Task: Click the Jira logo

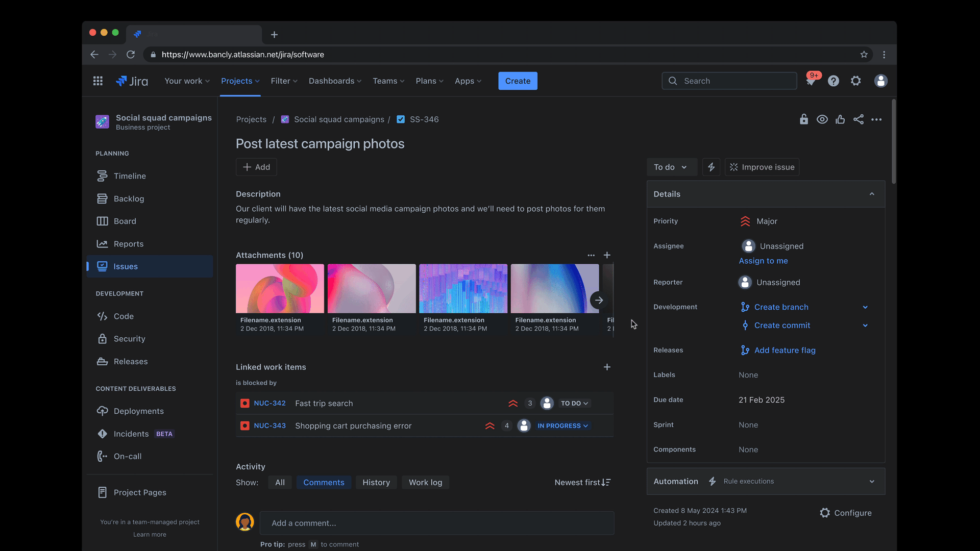Action: coord(132,81)
